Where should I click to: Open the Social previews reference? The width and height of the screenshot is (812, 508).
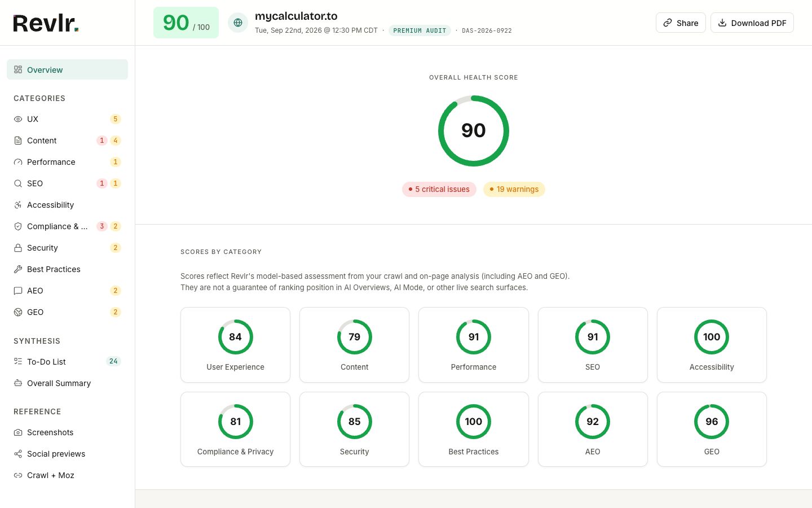pyautogui.click(x=67, y=454)
